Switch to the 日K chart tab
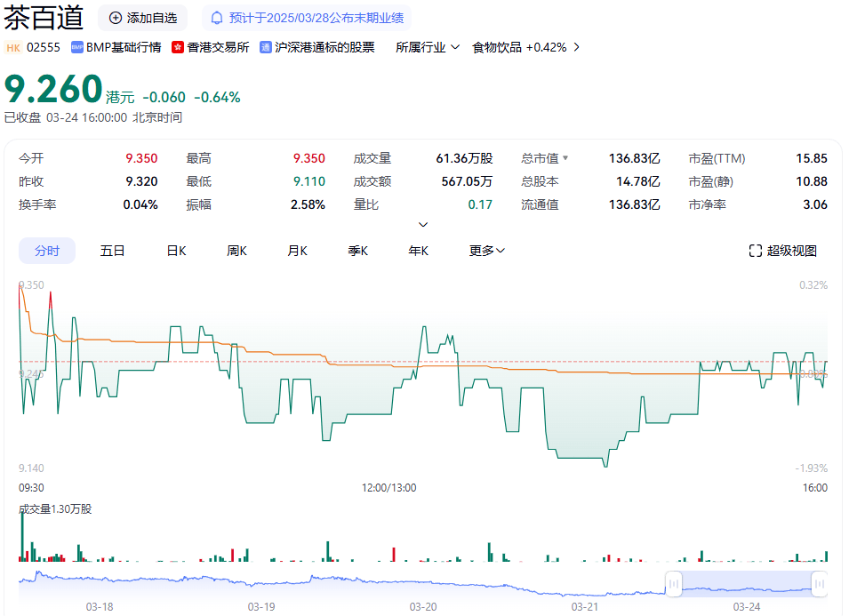 point(177,251)
